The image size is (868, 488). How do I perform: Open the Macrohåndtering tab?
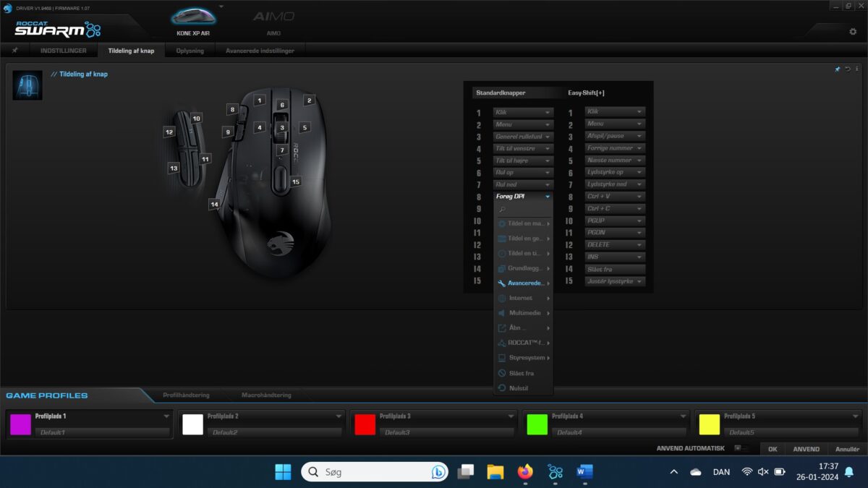click(267, 395)
